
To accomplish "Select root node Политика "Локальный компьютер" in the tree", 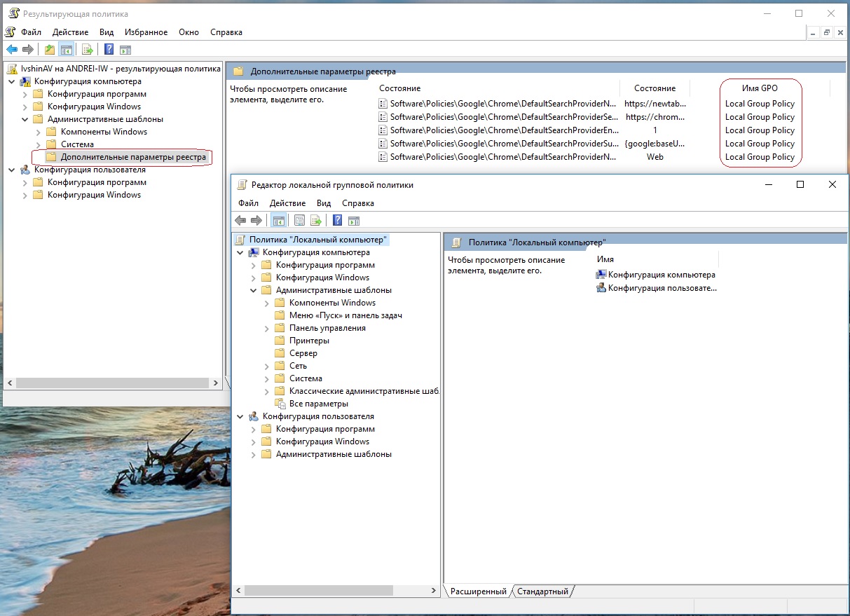I will coord(317,240).
